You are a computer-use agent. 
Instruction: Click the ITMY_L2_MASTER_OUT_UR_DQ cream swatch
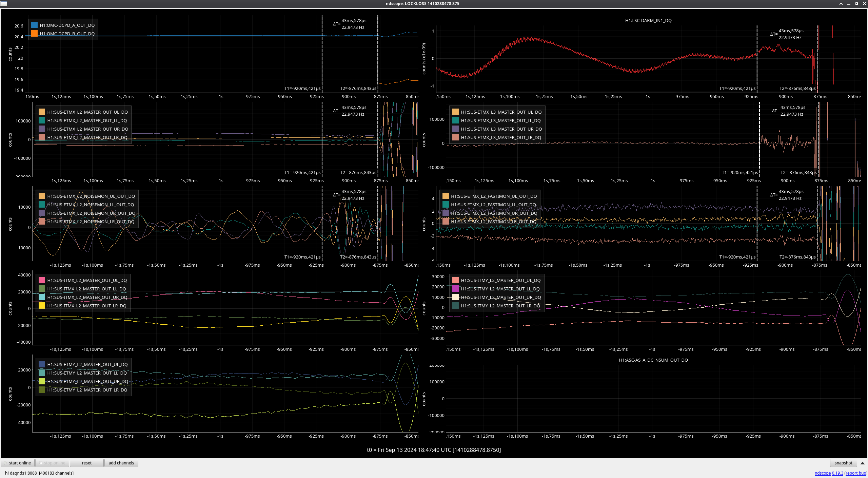tap(455, 297)
